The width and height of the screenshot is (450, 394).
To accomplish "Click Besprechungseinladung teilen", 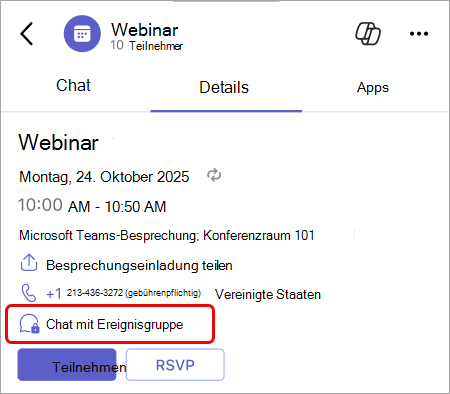I will (x=139, y=266).
